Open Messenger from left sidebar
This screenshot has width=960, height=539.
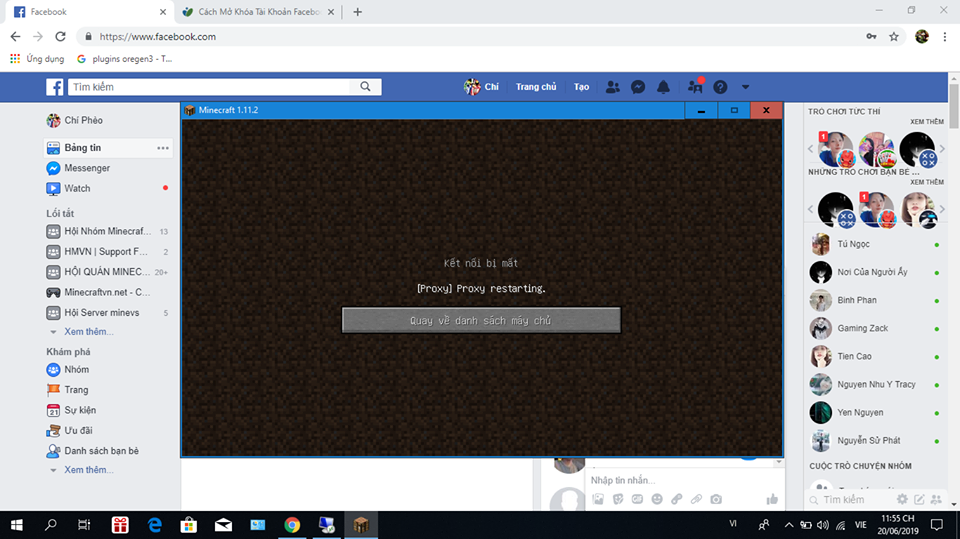pos(78,168)
